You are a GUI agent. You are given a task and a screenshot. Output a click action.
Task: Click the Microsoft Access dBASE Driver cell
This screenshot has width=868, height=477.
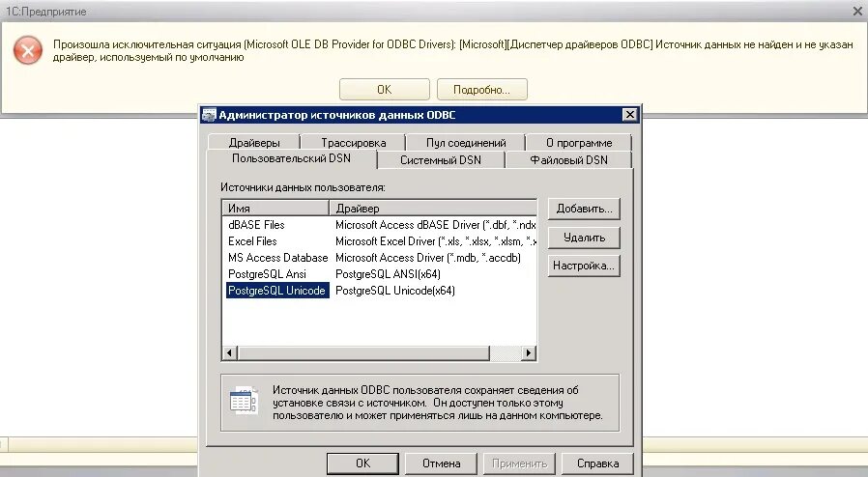435,225
